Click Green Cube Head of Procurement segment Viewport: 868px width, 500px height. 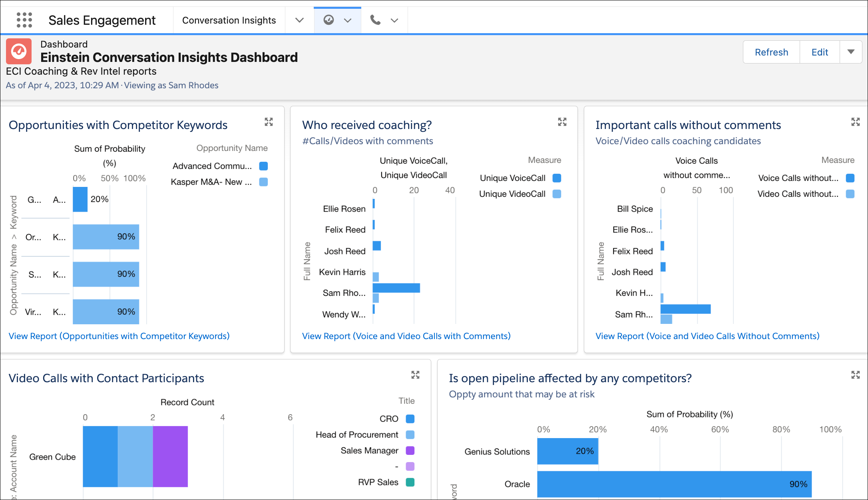(x=135, y=456)
